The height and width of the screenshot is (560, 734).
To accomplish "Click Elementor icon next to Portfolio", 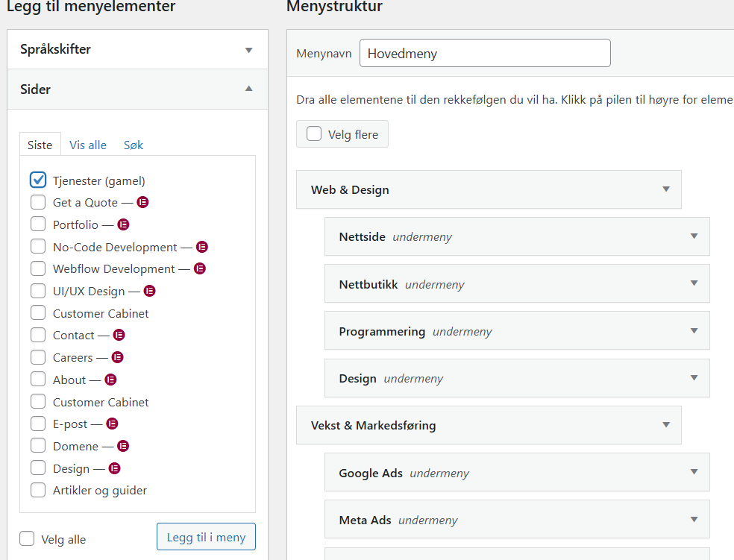I will pos(124,224).
